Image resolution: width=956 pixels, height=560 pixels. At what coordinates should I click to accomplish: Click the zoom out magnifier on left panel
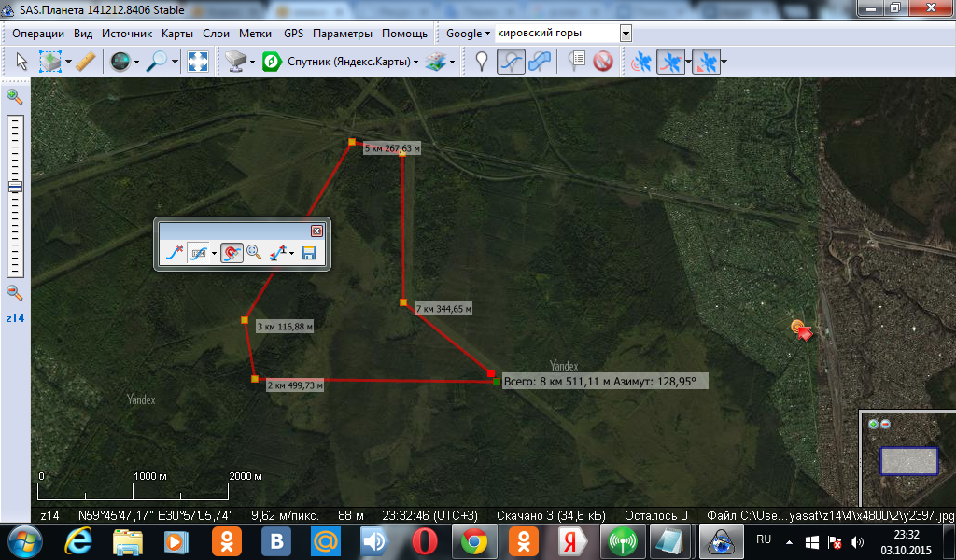click(x=15, y=292)
